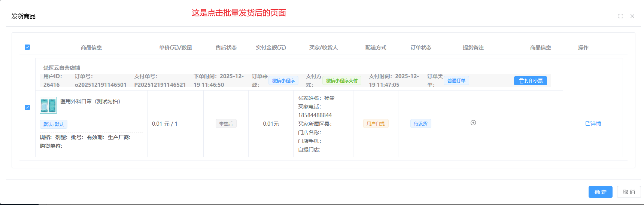Click the 取消 cancel button

(x=629, y=192)
